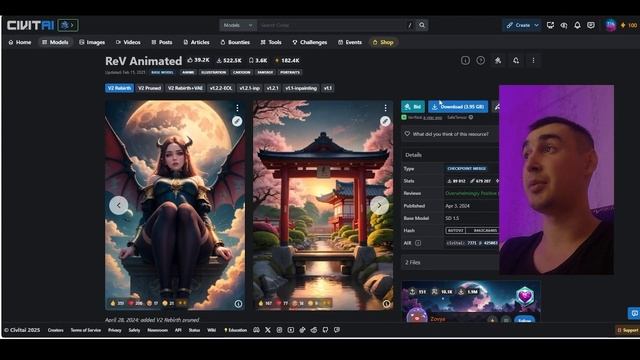Open the Bounties navigation item
The image size is (640, 360).
point(235,42)
